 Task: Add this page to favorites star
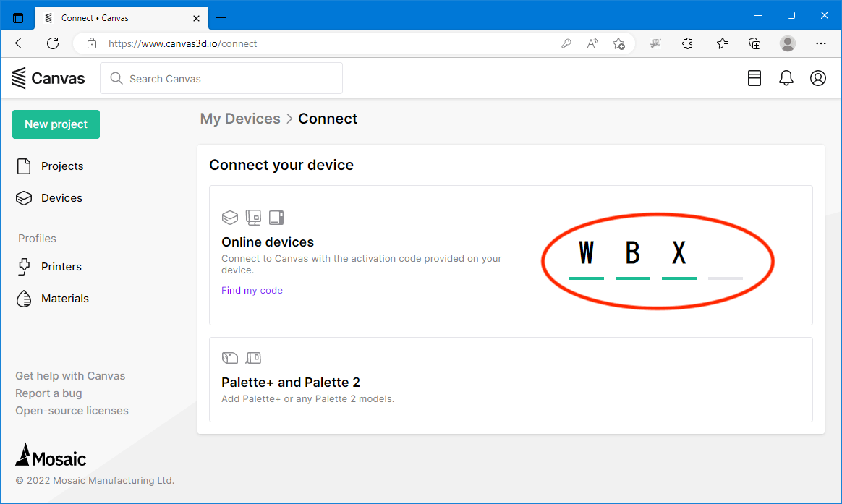tap(618, 43)
